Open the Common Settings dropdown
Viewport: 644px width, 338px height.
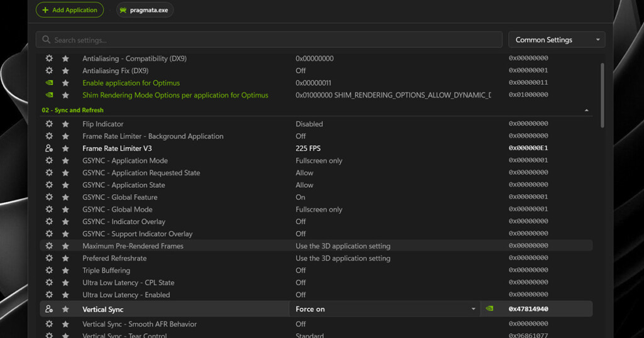(557, 40)
